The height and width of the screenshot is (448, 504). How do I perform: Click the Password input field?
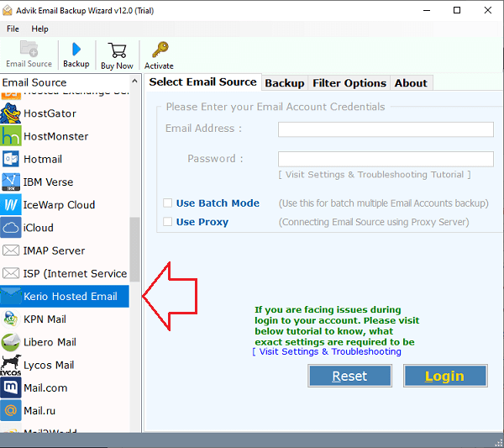386,159
